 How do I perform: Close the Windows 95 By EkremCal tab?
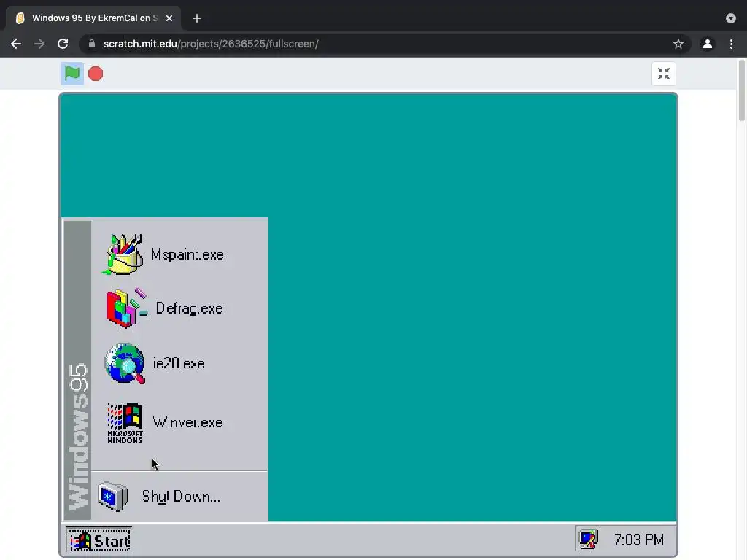169,18
